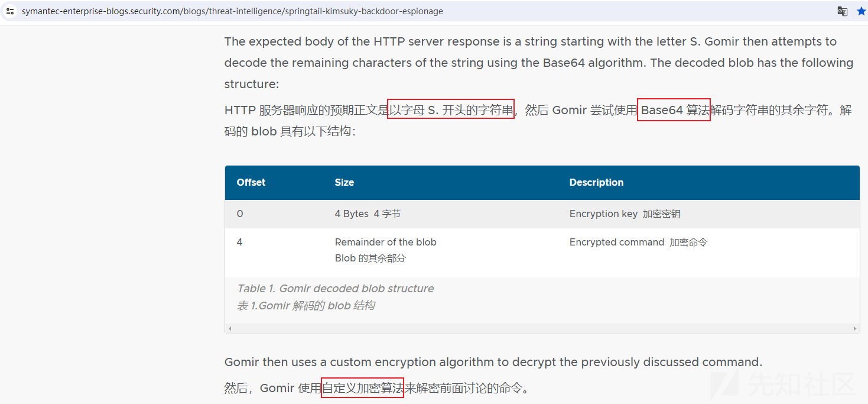The height and width of the screenshot is (404, 868).
Task: Focus the symantec-enterprise-blogs URL address field
Action: click(x=414, y=11)
